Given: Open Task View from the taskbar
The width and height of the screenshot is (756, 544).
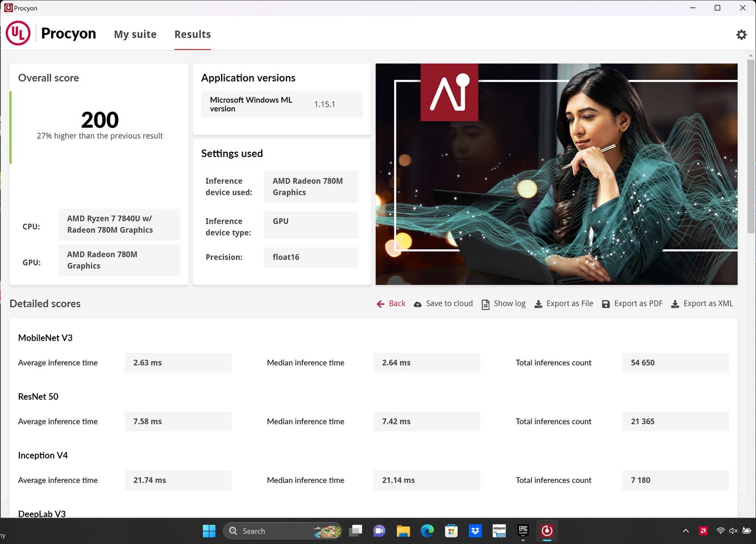Looking at the screenshot, I should (355, 531).
